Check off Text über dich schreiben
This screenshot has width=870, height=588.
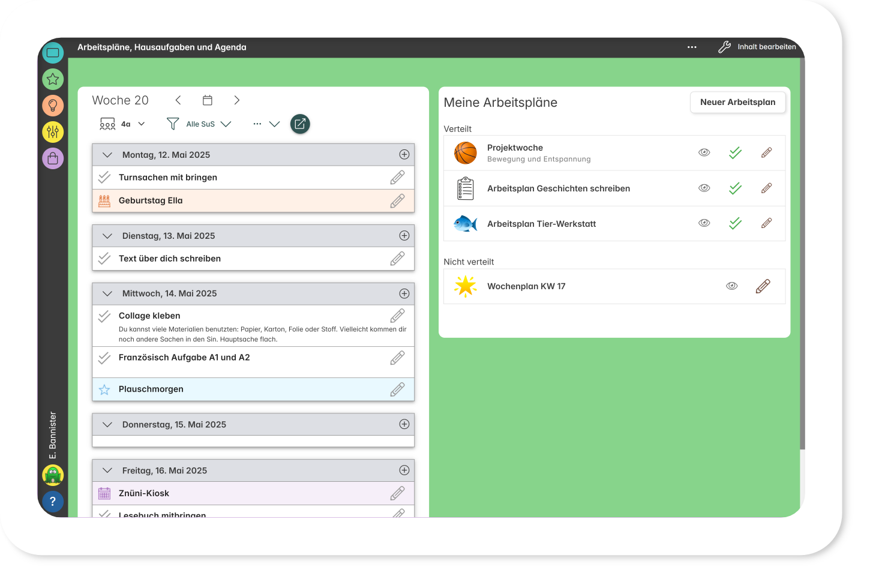pyautogui.click(x=104, y=259)
